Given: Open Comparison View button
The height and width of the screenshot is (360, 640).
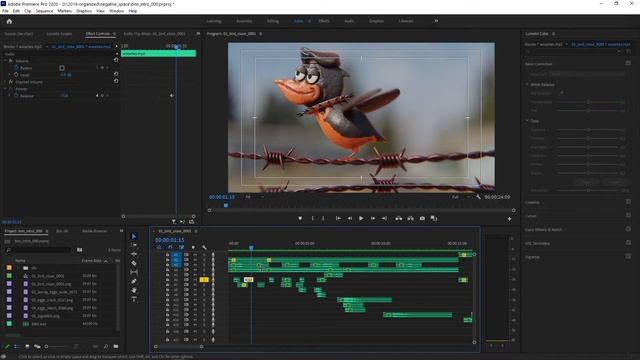Looking at the screenshot, I should tap(434, 218).
